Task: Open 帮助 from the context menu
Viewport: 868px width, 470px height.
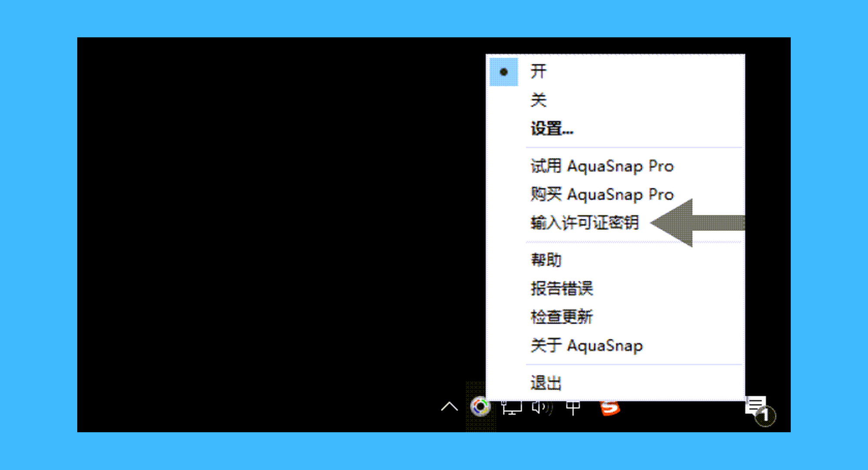Action: 615,260
